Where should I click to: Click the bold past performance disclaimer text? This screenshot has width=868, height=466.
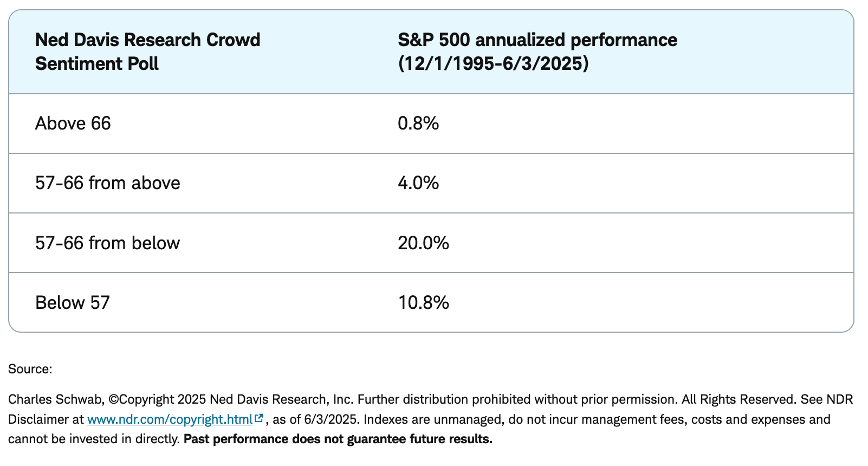pyautogui.click(x=338, y=439)
